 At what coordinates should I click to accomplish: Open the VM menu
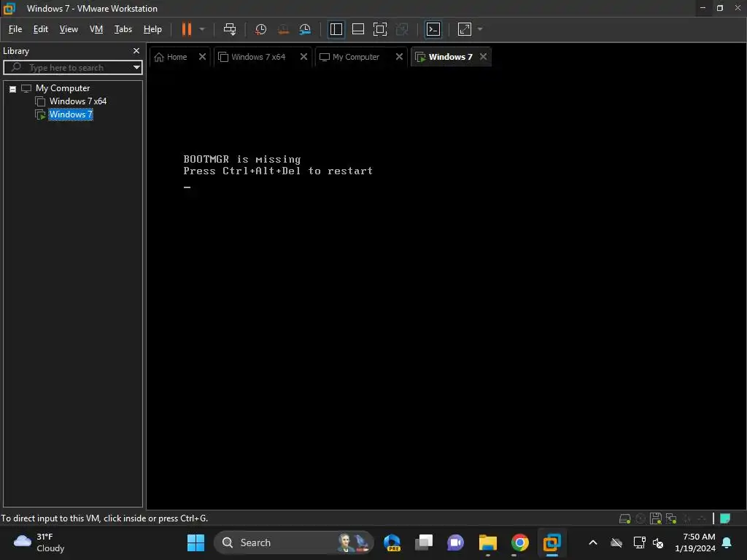coord(96,29)
